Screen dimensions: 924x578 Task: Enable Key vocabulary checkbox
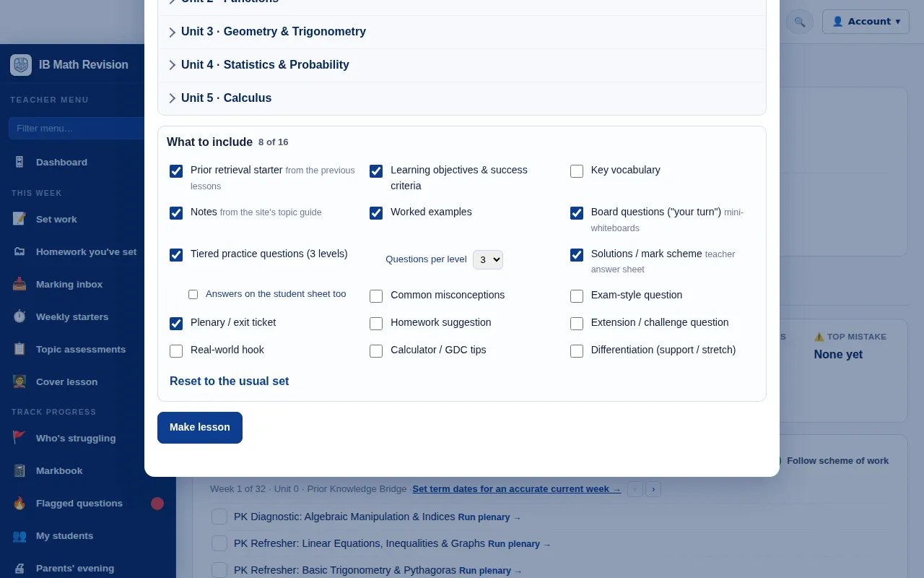click(x=577, y=171)
